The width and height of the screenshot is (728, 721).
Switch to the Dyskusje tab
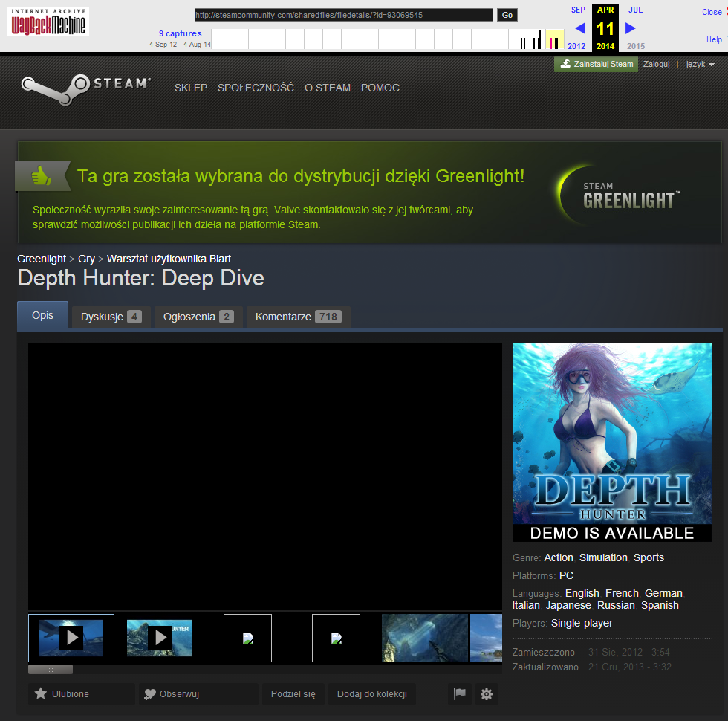pos(111,317)
